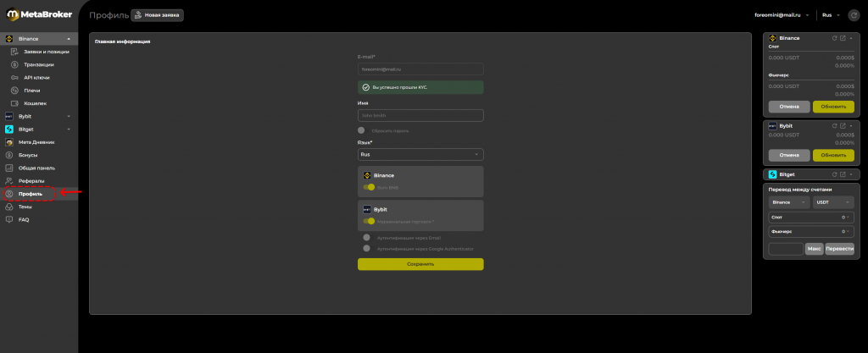Click the Мета Дневник icon

click(x=8, y=142)
